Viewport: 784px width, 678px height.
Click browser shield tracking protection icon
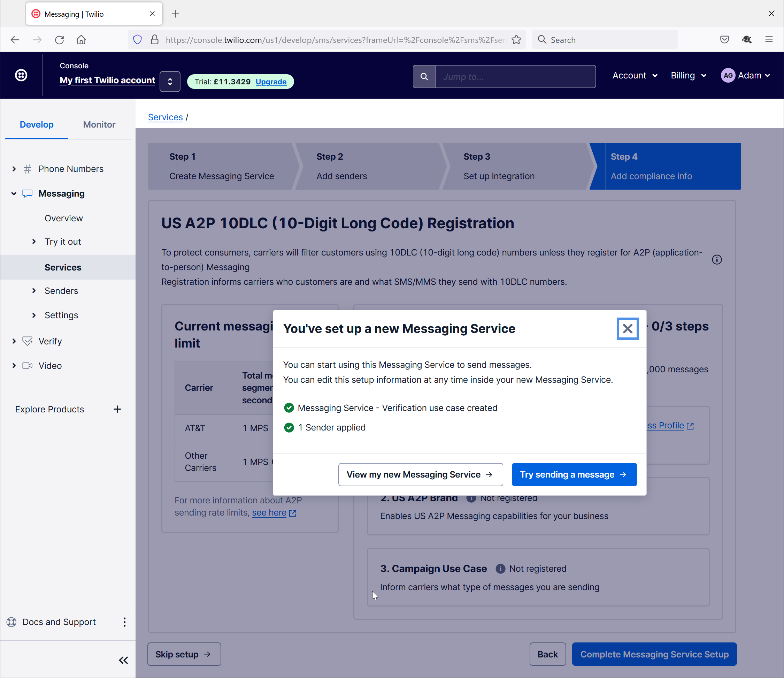[137, 40]
